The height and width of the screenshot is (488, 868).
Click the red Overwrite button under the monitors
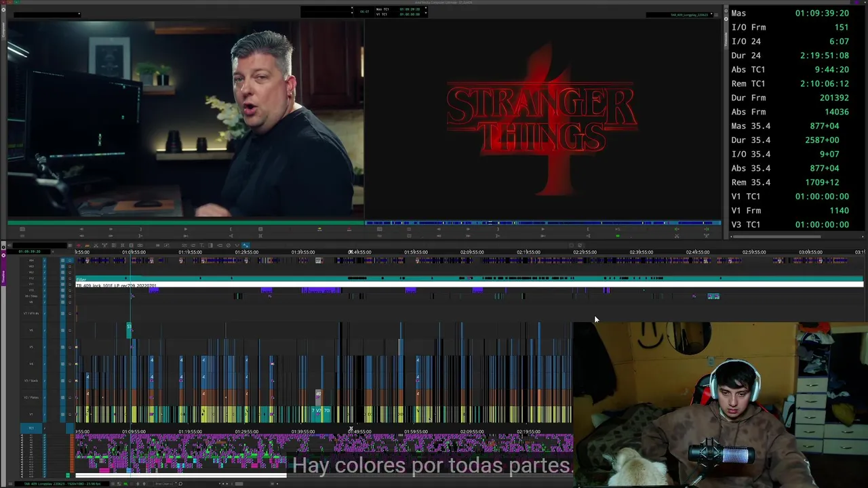coord(349,229)
